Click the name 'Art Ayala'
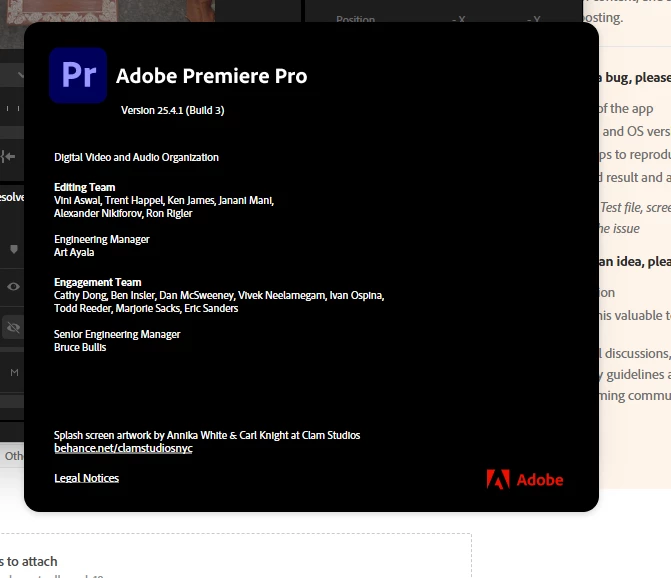 (x=74, y=252)
